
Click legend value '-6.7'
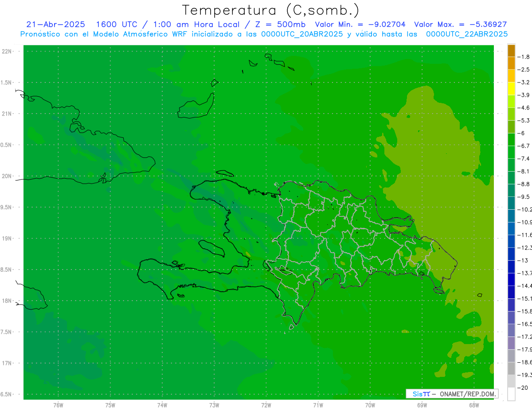tap(524, 146)
